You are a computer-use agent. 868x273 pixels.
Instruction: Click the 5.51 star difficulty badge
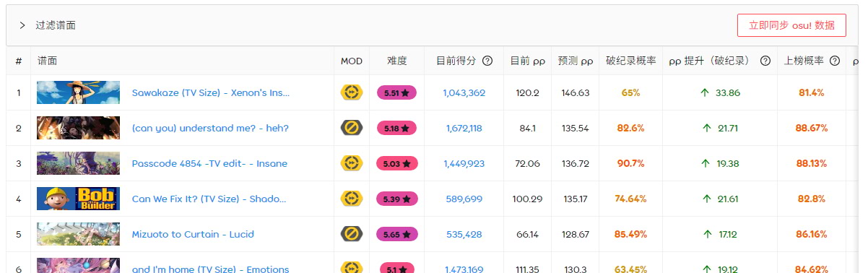pos(397,92)
